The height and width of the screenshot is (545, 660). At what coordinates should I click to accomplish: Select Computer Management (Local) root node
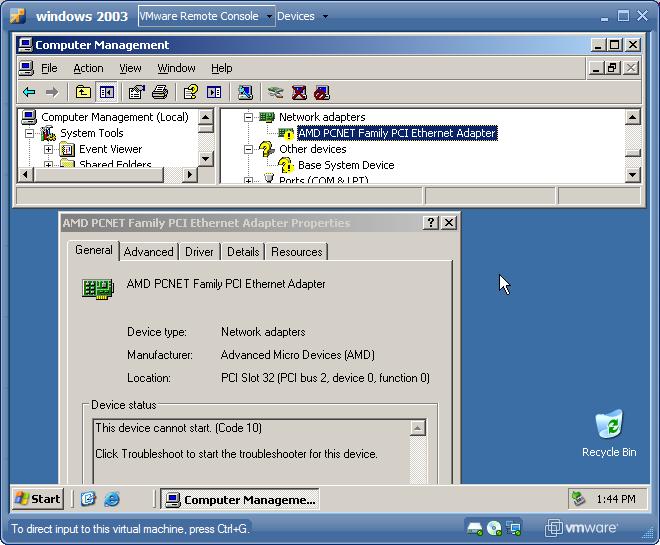click(114, 117)
